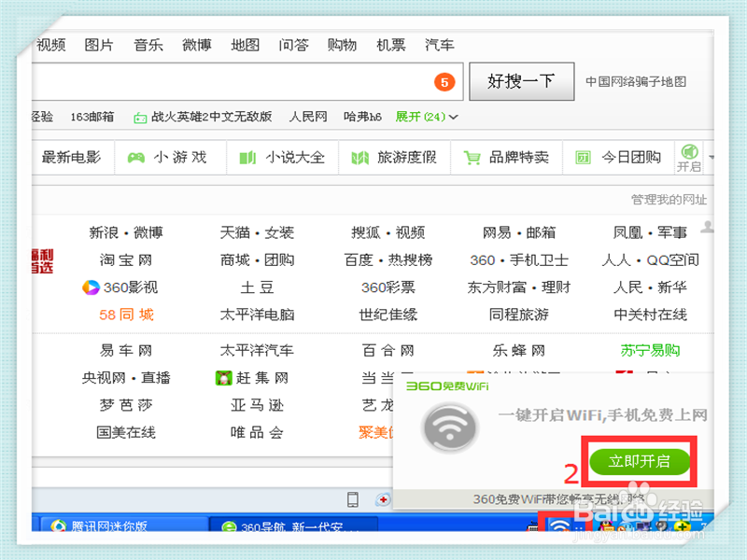Open the 央视网·直播 link
Viewport: 747px width, 560px height.
(126, 378)
